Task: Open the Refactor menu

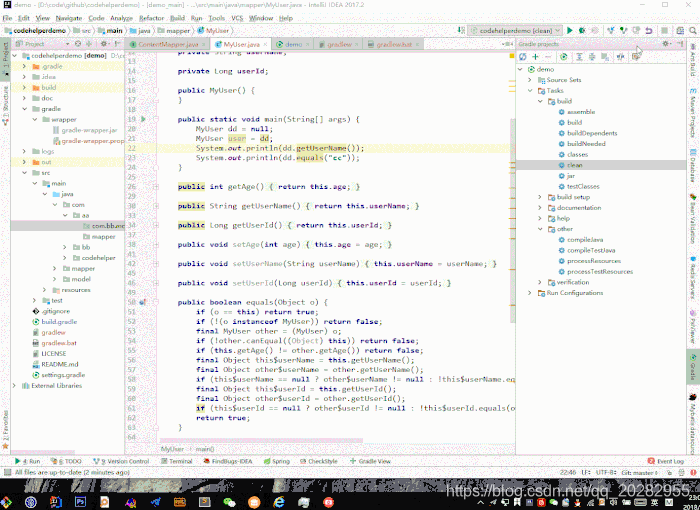Action: [151, 18]
